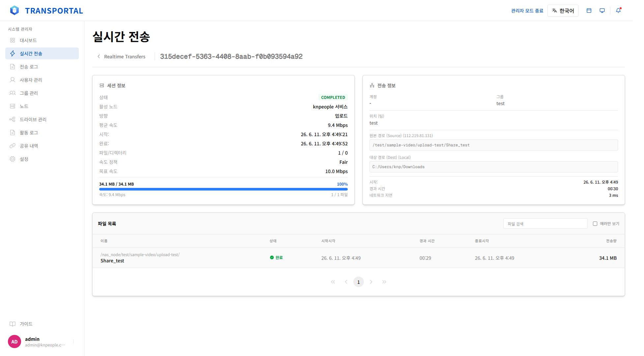
Task: Click the session ID 315decef text
Action: pyautogui.click(x=231, y=56)
